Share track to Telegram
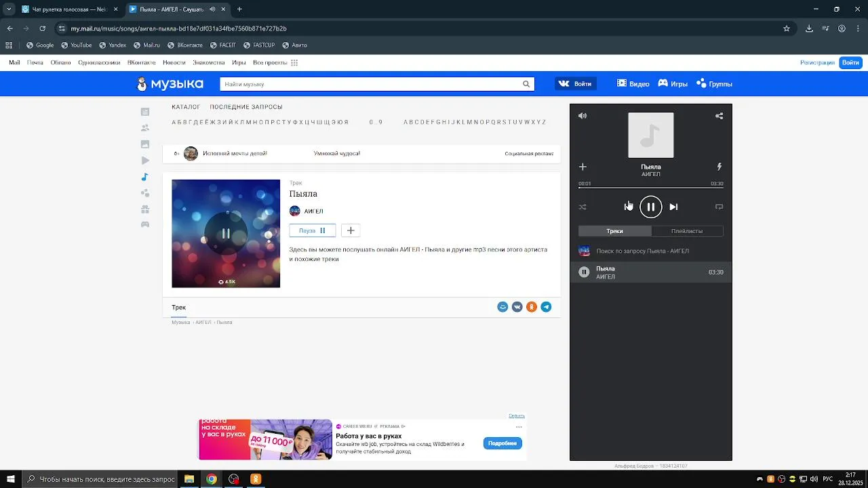The width and height of the screenshot is (868, 488). 546,307
